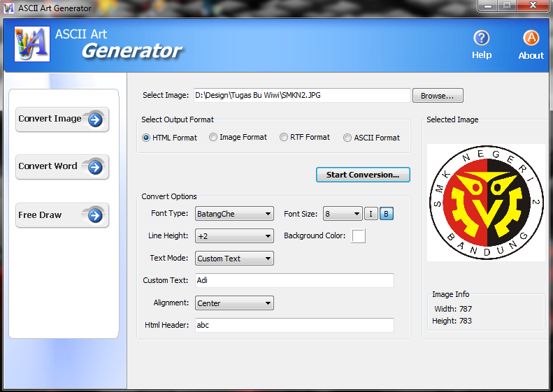Select the RTF Format radio button
The image size is (553, 392).
[x=284, y=137]
